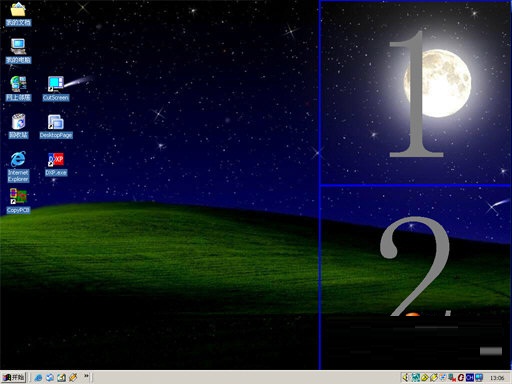Open the CH input language indicator
The width and height of the screenshot is (512, 384).
pyautogui.click(x=470, y=378)
